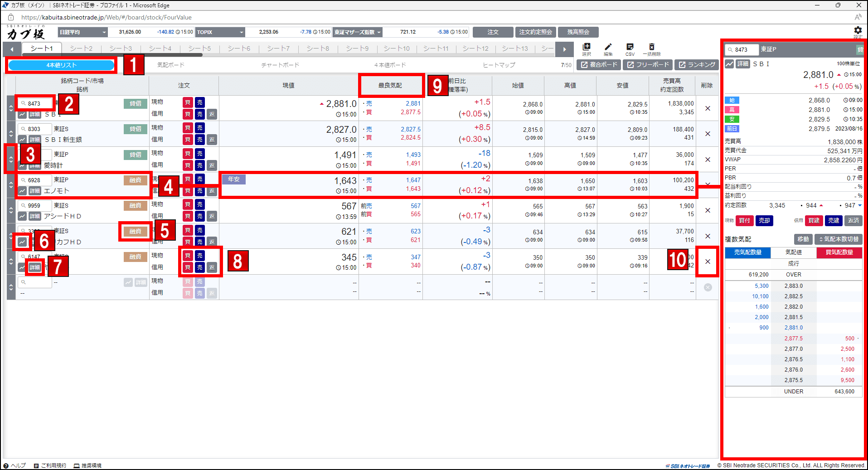868x470 pixels.
Task: Open the フリーボード external board
Action: (648, 65)
